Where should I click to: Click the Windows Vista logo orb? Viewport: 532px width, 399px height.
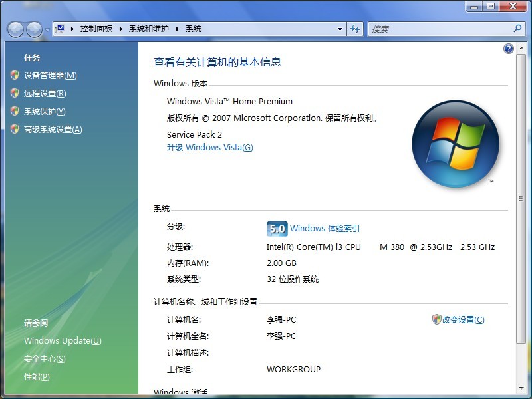pyautogui.click(x=456, y=144)
